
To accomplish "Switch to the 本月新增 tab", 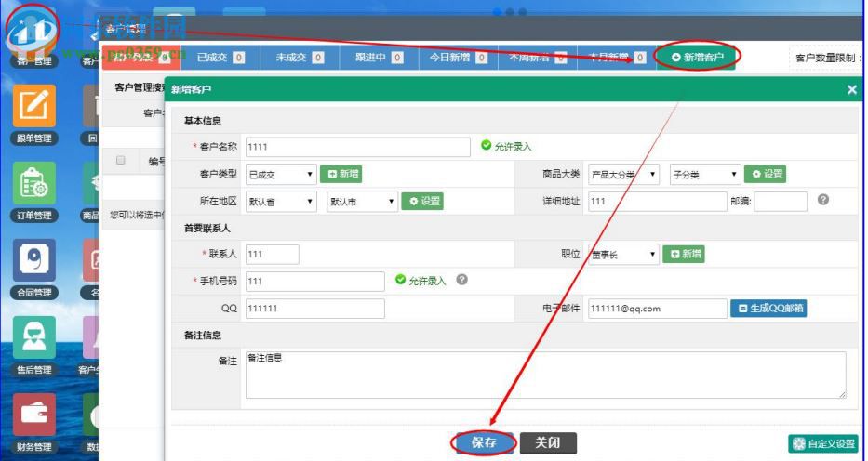I will point(616,57).
